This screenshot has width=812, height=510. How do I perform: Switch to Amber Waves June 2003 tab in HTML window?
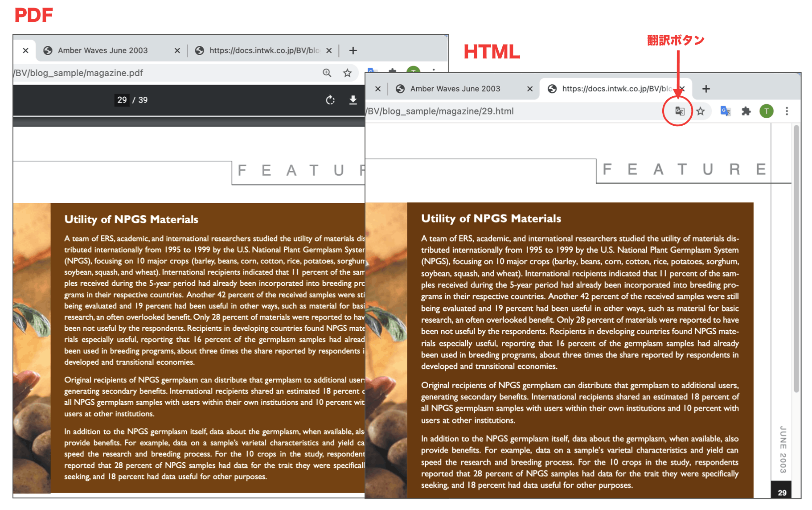pyautogui.click(x=455, y=89)
